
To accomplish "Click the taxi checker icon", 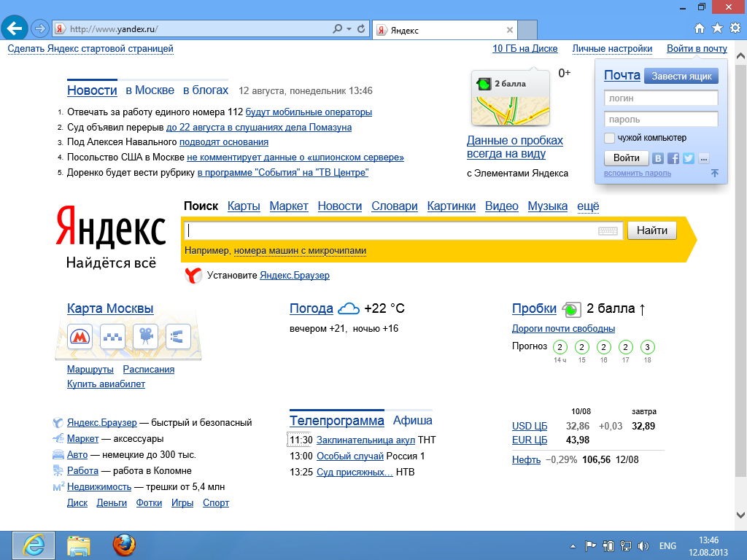I will pos(112,337).
